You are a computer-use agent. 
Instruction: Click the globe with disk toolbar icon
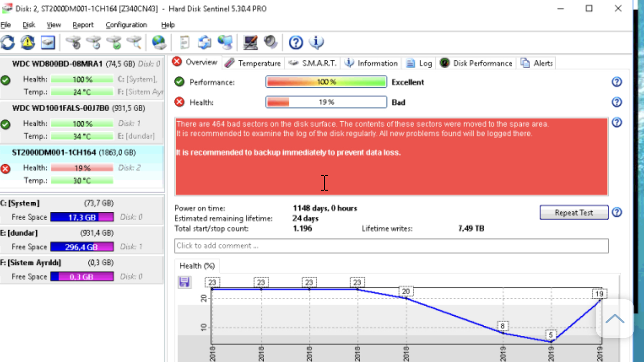coord(159,43)
